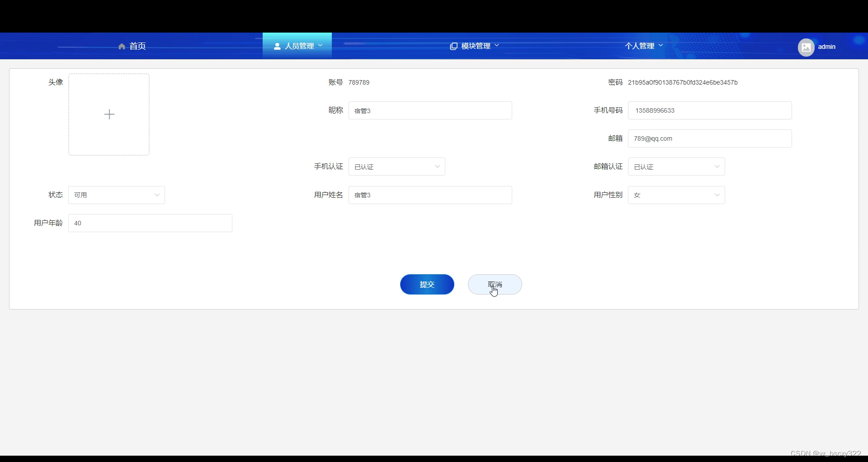868x462 pixels.
Task: Click the password hash text value
Action: (683, 82)
